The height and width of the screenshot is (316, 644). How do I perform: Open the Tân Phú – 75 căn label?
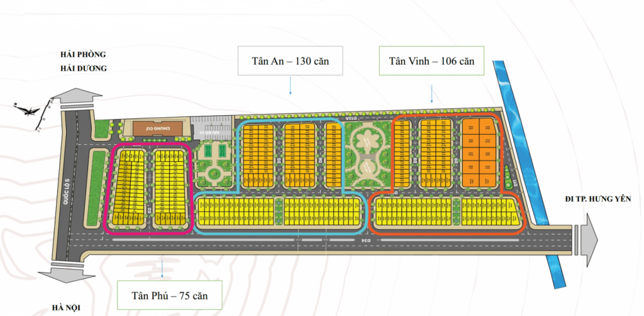170,295
